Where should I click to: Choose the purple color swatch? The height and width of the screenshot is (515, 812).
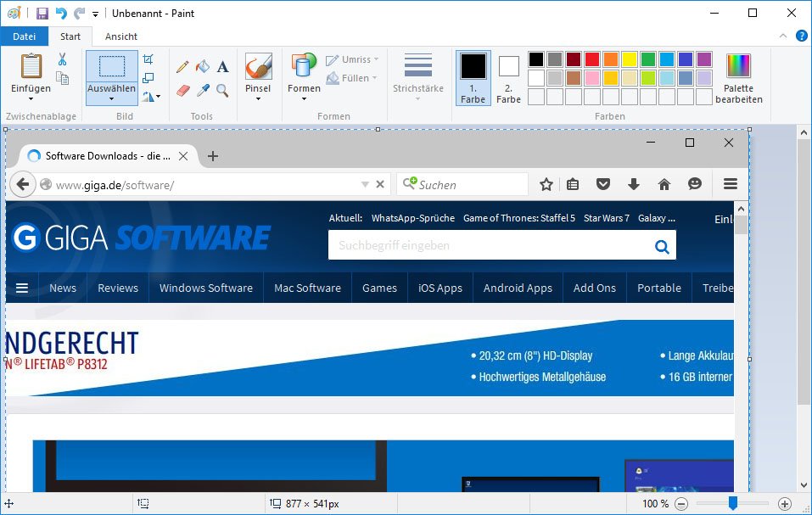[x=703, y=59]
